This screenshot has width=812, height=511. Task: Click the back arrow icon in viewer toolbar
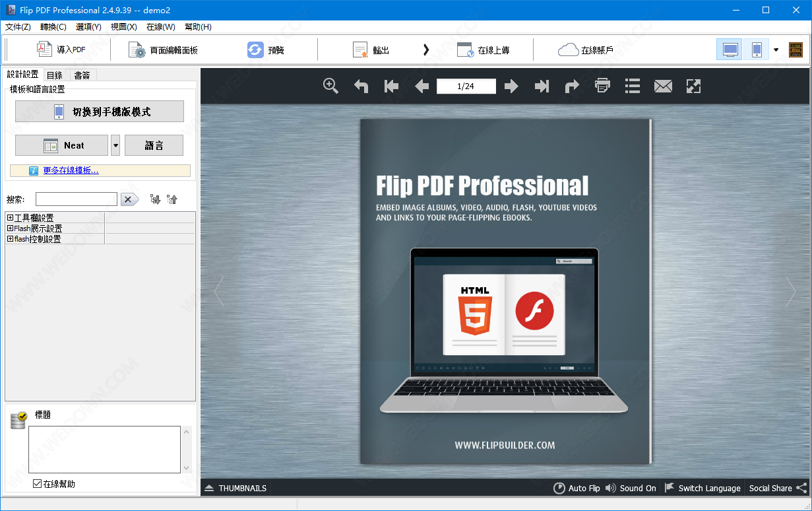[361, 86]
